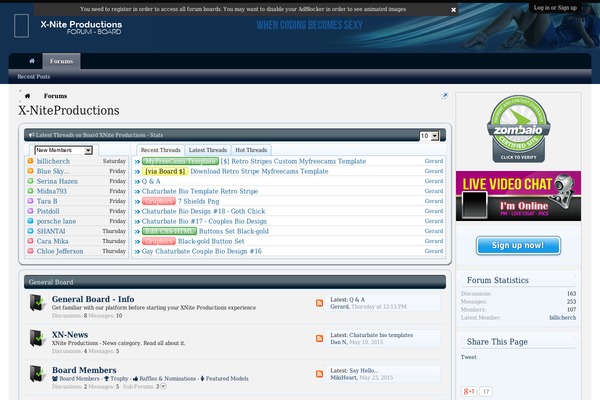Open thread 7 Shields Png
Screen dimensions: 600x400
(199, 201)
